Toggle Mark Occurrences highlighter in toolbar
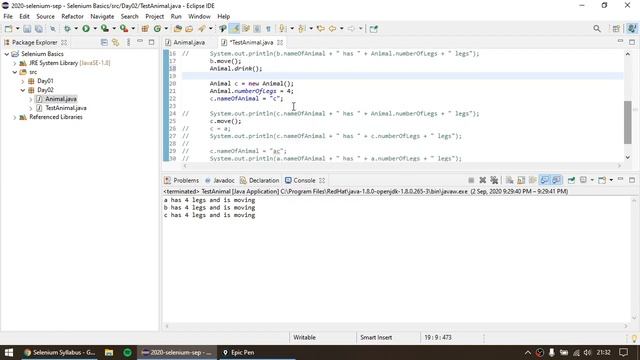The image size is (640, 360). tap(235, 29)
